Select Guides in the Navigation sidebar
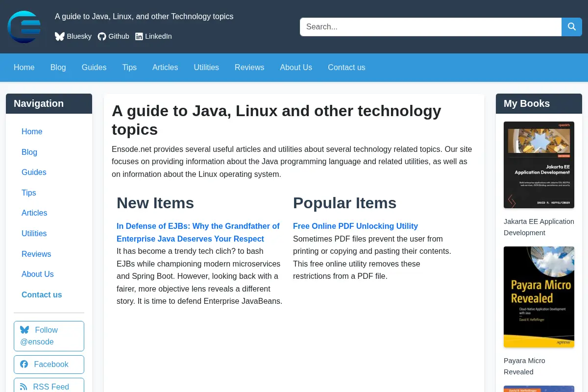 tap(34, 172)
